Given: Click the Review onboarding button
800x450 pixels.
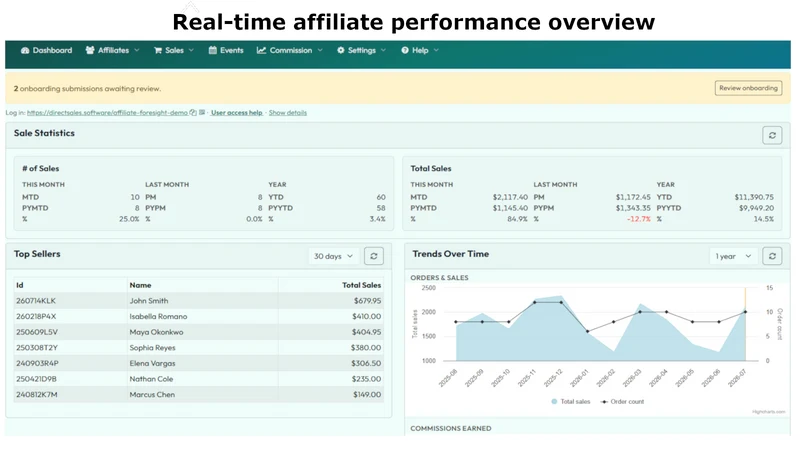Looking at the screenshot, I should [x=748, y=88].
